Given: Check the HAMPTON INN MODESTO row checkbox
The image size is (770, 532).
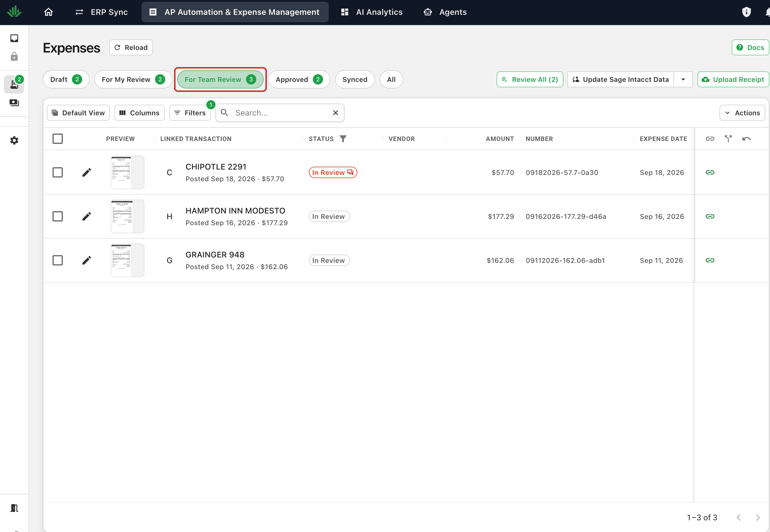Looking at the screenshot, I should tap(58, 217).
